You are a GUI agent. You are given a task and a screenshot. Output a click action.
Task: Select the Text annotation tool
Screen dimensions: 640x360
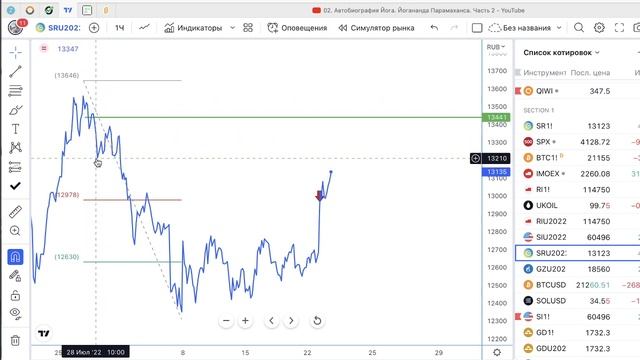point(16,129)
